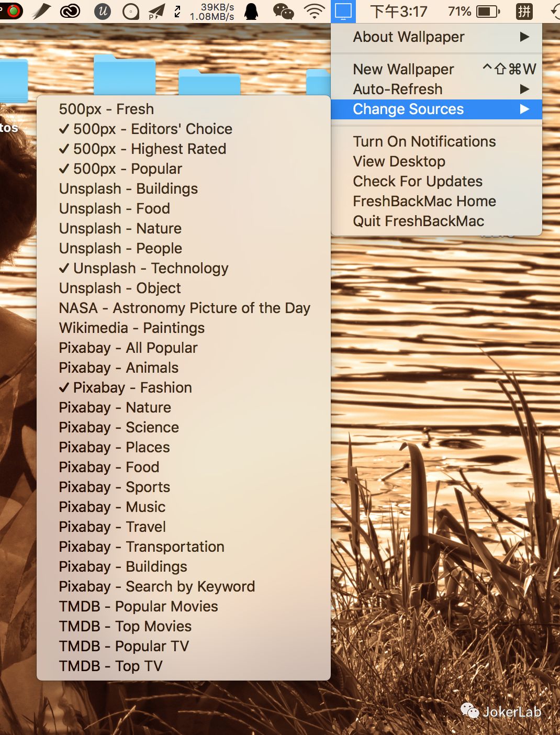The image size is (560, 735).
Task: Uncheck Unsplash - Technology source
Action: pyautogui.click(x=184, y=268)
